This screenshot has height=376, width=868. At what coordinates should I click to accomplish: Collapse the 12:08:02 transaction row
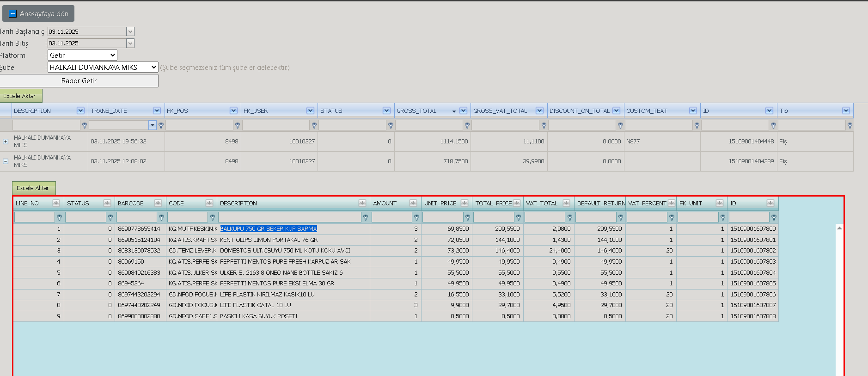point(6,161)
